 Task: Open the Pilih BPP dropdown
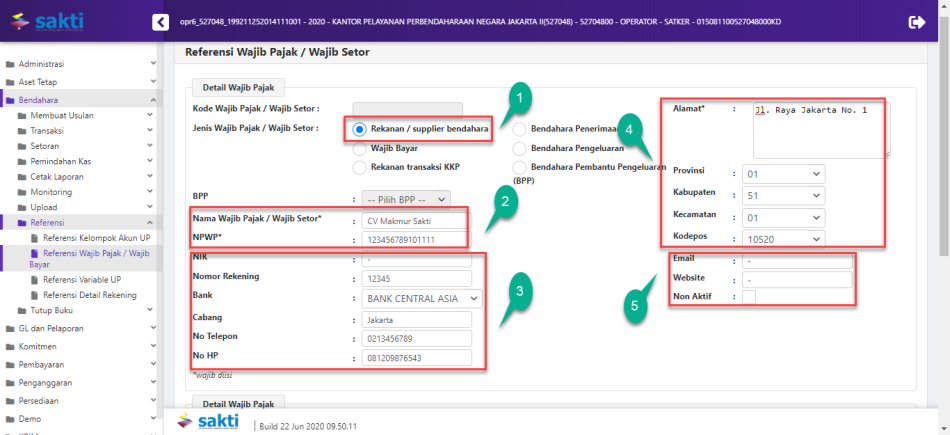pyautogui.click(x=407, y=199)
